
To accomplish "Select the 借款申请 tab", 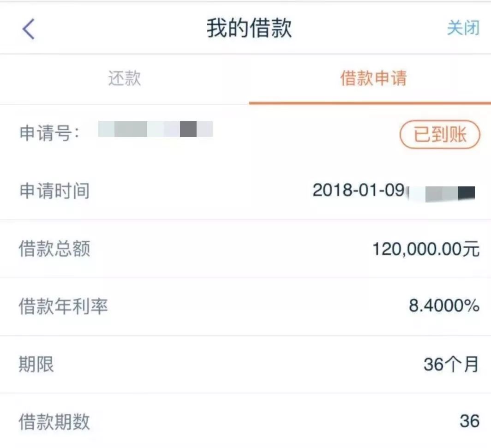I will click(x=373, y=78).
